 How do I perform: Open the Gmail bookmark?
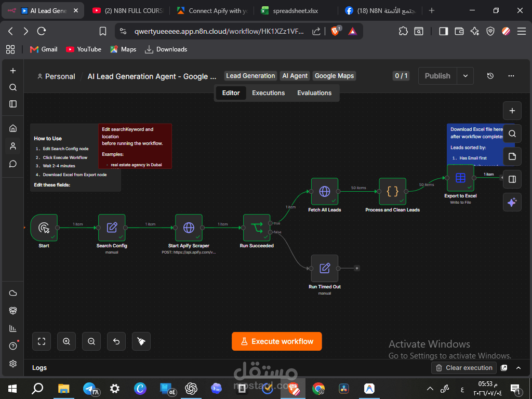click(44, 49)
